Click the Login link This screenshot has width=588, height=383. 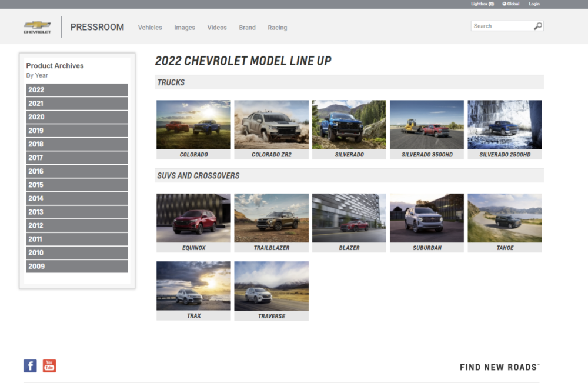point(534,4)
